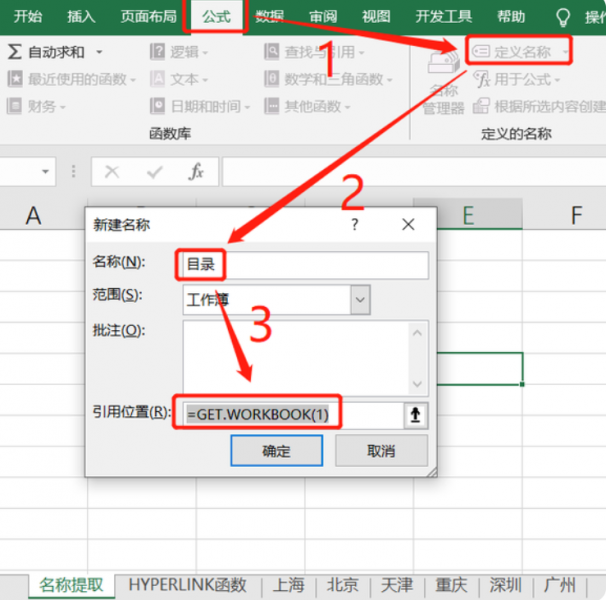Click the AutoSum sigma icon
This screenshot has height=600, width=606.
pyautogui.click(x=14, y=52)
